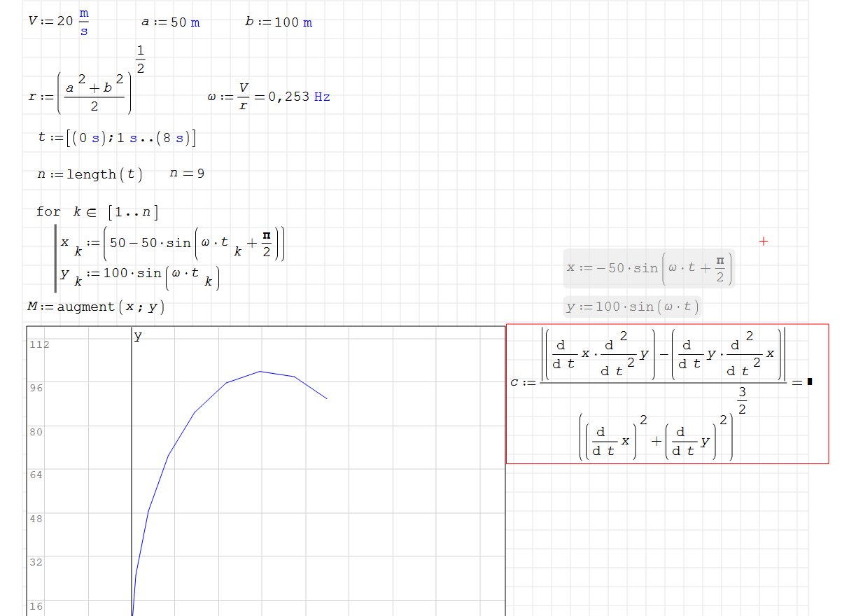The height and width of the screenshot is (616, 849).
Task: Click the 112 tick label on plot
Action: [39, 344]
